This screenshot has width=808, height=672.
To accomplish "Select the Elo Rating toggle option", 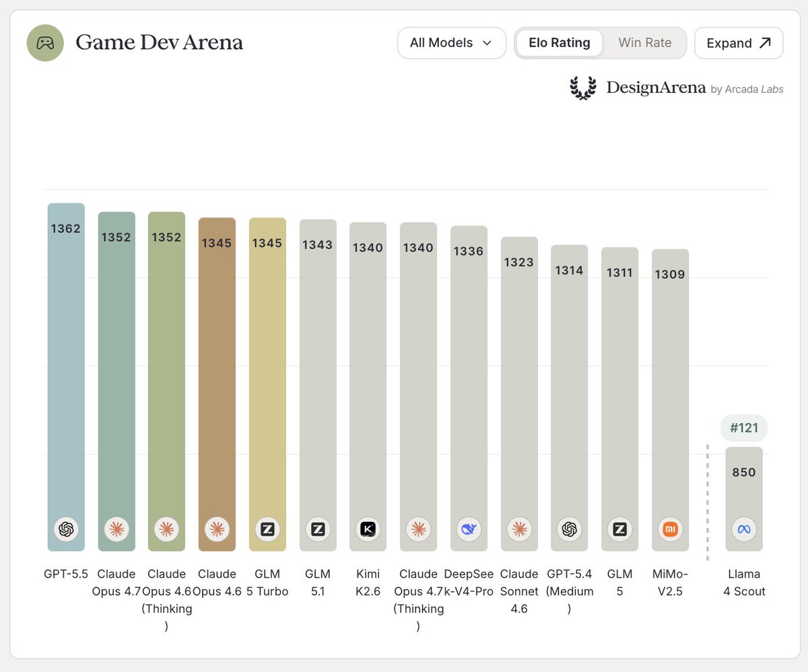I will pos(560,43).
